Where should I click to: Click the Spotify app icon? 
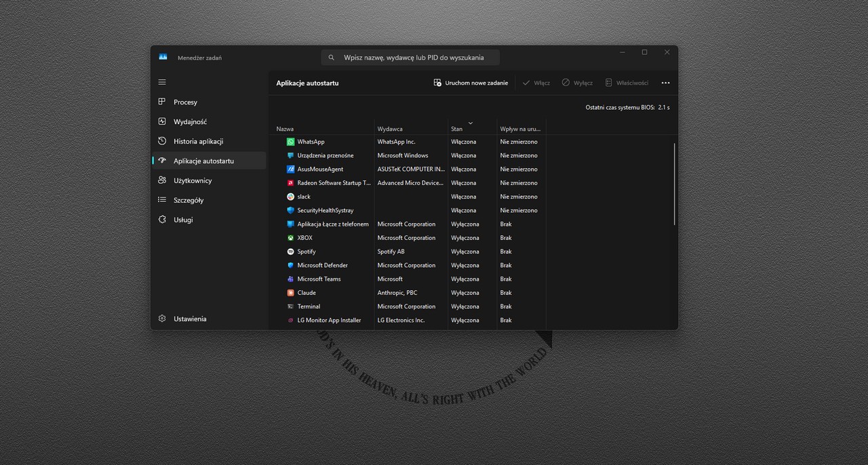click(x=290, y=251)
